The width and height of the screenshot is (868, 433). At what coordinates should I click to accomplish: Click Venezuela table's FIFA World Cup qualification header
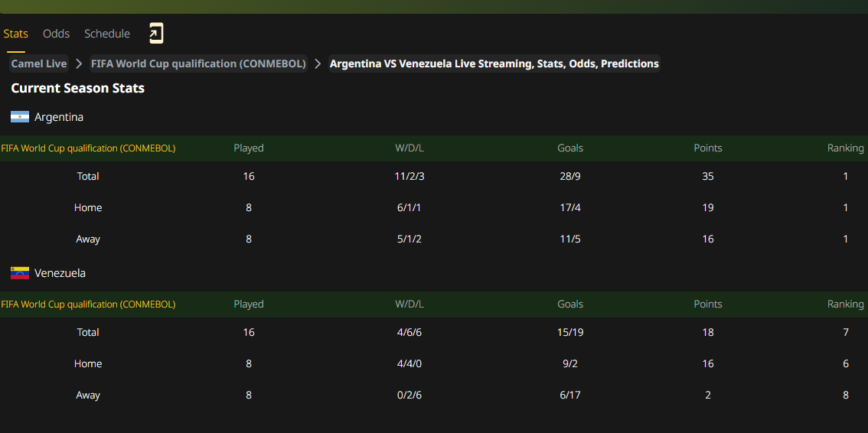click(88, 304)
